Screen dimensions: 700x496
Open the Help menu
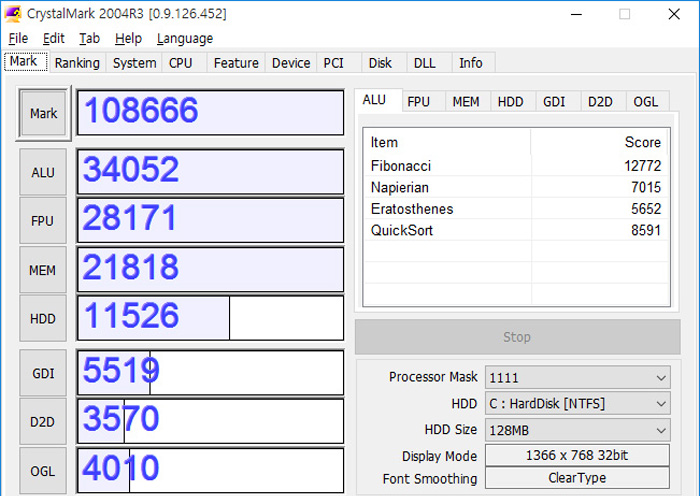(128, 39)
